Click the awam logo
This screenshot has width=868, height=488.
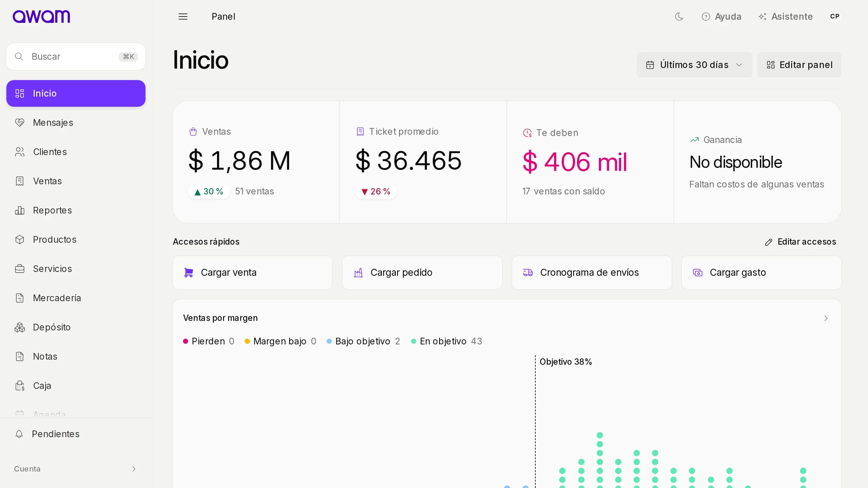[x=41, y=17]
